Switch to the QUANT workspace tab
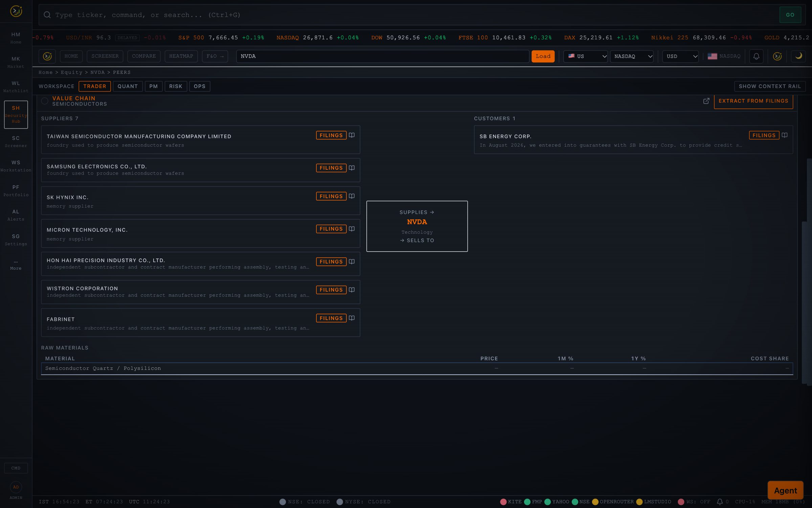 [x=128, y=86]
